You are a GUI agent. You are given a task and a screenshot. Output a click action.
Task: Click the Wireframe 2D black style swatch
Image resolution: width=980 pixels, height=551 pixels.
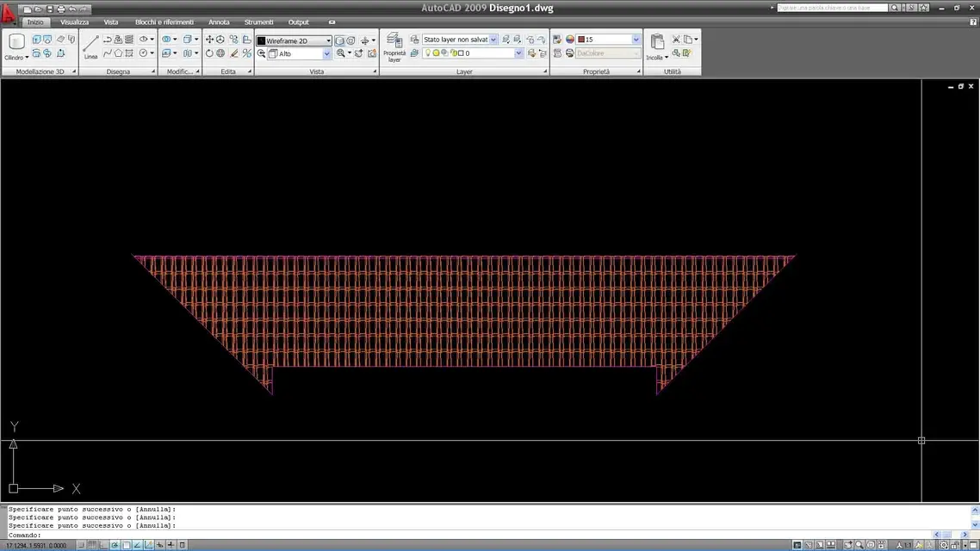click(261, 40)
